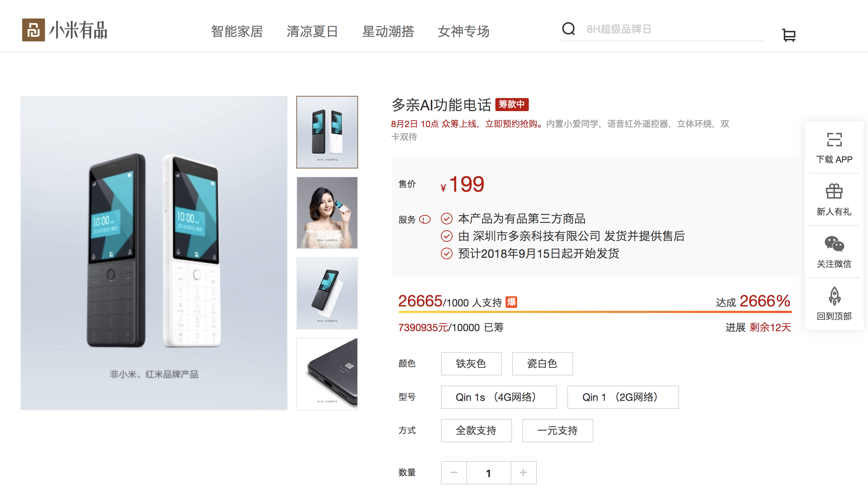Decrease quantity with the minus button
Viewport: 868px width, 496px height.
pos(454,472)
